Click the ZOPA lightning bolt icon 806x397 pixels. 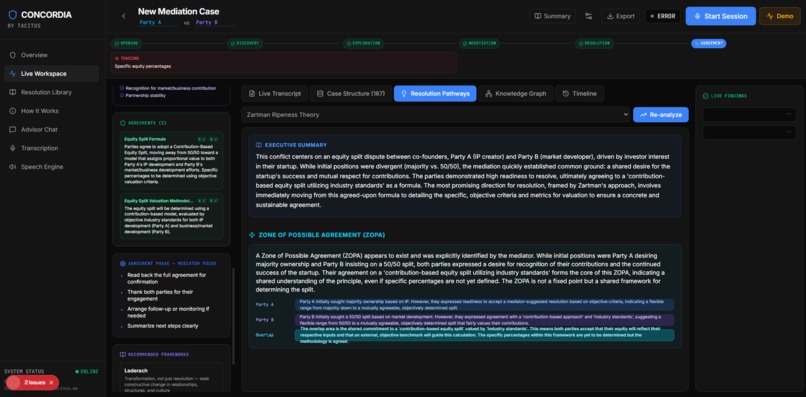252,235
